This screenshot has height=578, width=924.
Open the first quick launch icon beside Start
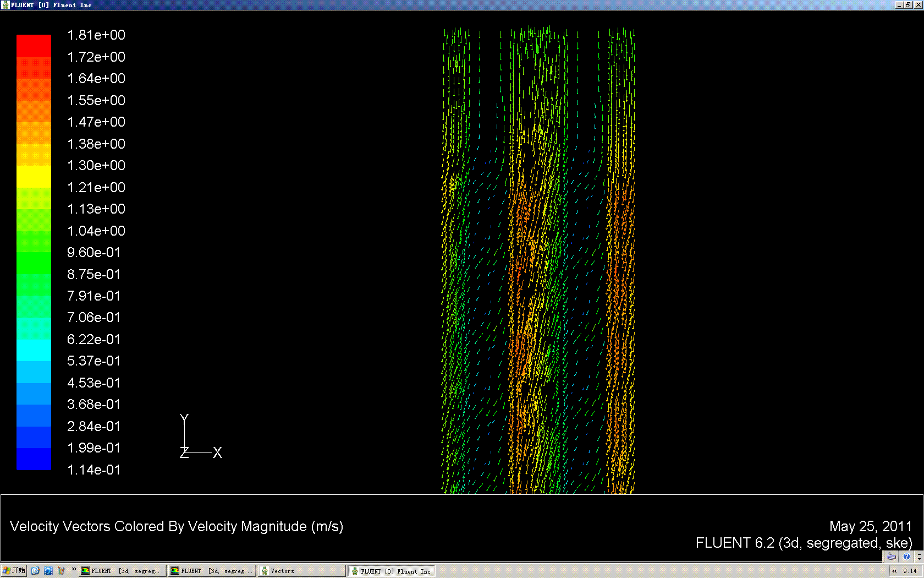pos(36,571)
